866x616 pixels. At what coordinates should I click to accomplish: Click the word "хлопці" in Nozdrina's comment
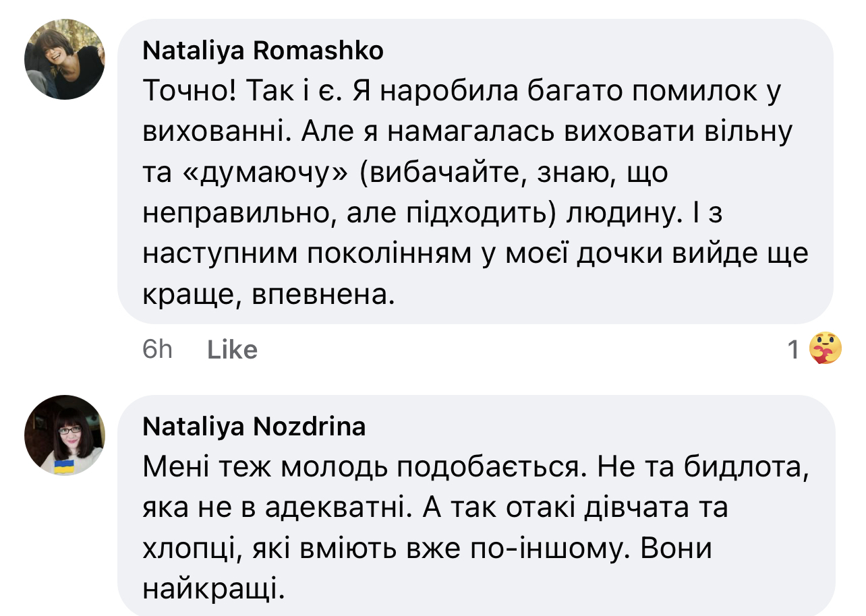click(x=190, y=549)
